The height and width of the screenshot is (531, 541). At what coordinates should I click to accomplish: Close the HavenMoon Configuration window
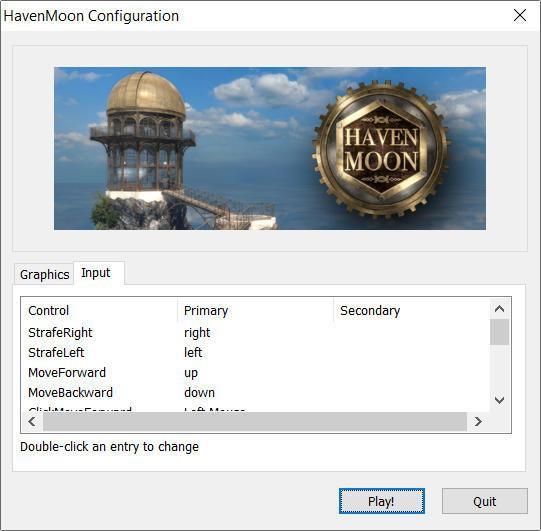[x=520, y=16]
